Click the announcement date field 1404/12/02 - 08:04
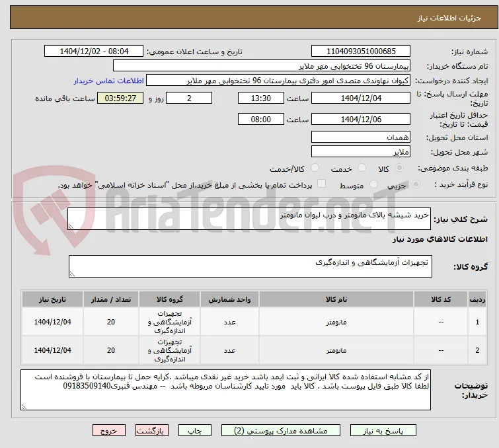The width and height of the screenshot is (499, 448). pos(94,52)
